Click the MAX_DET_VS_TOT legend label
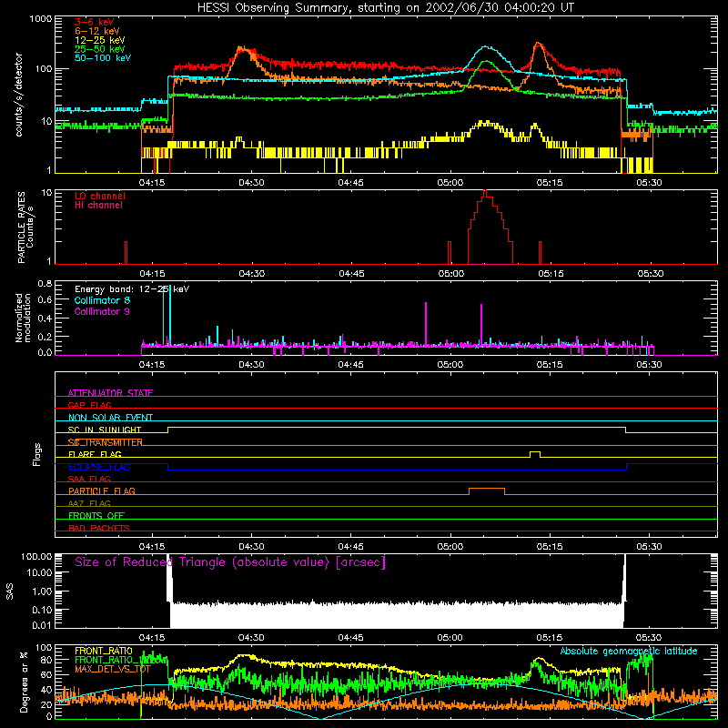The width and height of the screenshot is (728, 728). click(113, 669)
